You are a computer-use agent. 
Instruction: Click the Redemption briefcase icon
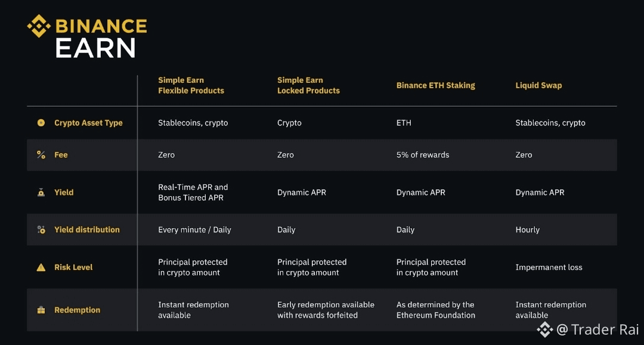tap(41, 310)
